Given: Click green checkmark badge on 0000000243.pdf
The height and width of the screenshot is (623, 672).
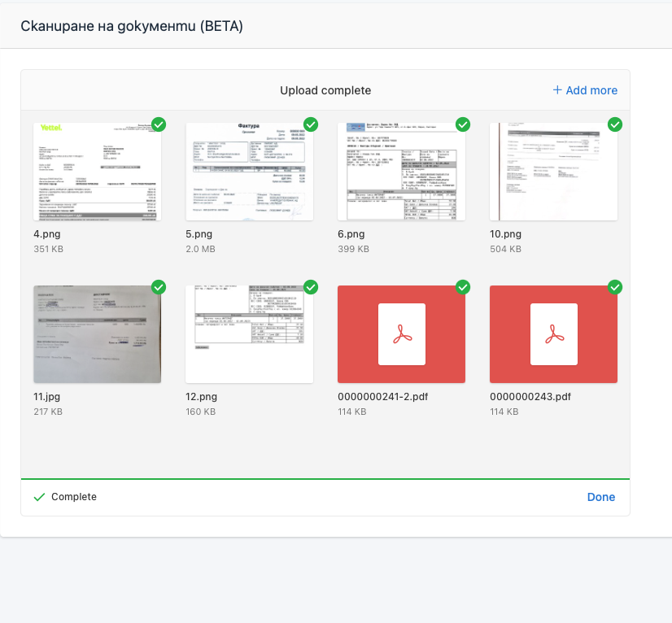Looking at the screenshot, I should [615, 287].
